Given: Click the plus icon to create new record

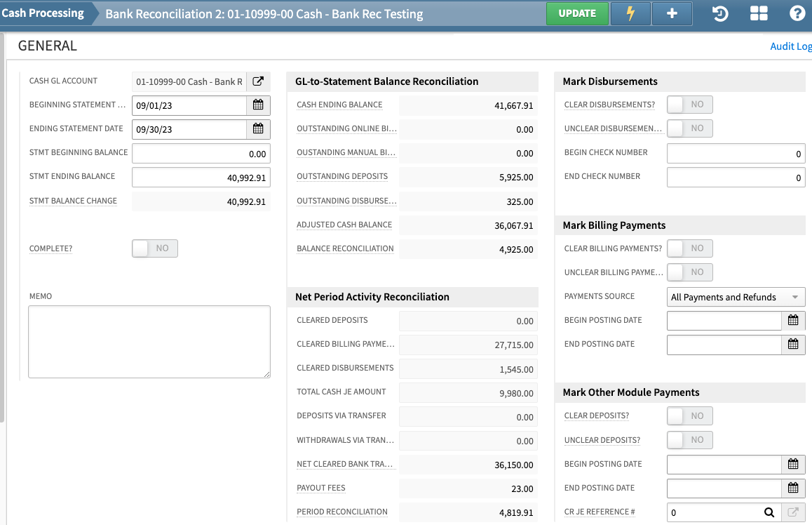Looking at the screenshot, I should coord(672,13).
